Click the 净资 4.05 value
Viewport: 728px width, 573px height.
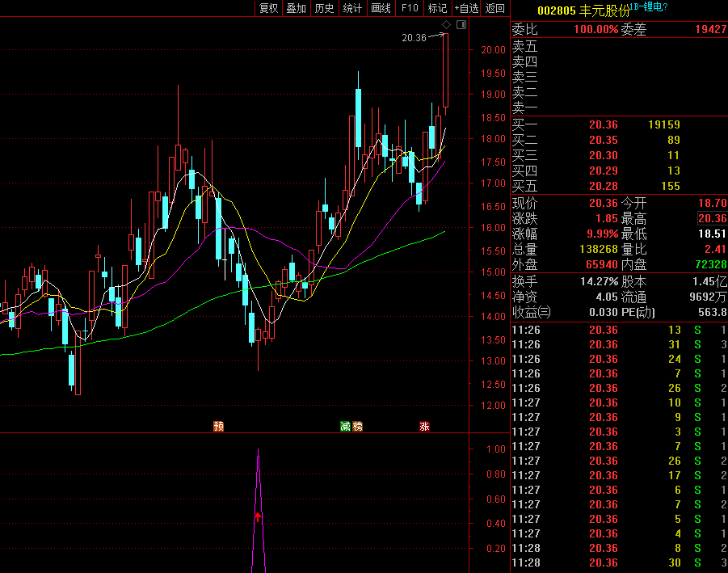pyautogui.click(x=607, y=297)
